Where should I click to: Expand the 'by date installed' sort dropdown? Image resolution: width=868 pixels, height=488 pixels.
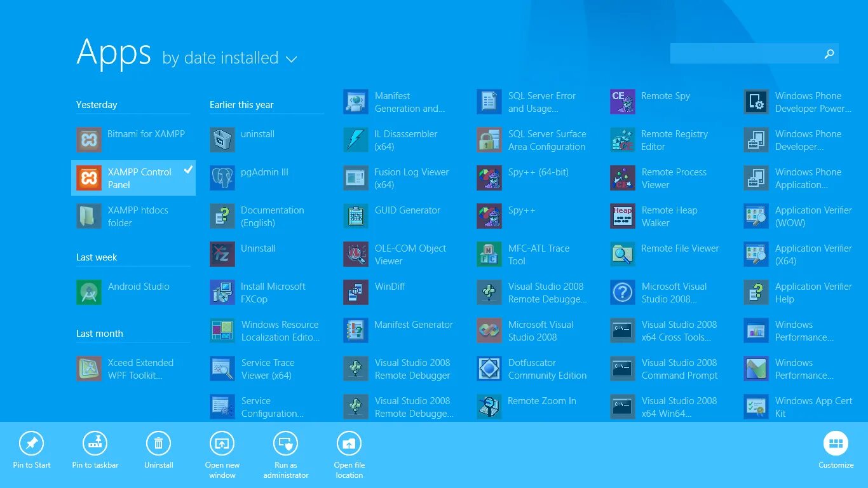click(292, 59)
